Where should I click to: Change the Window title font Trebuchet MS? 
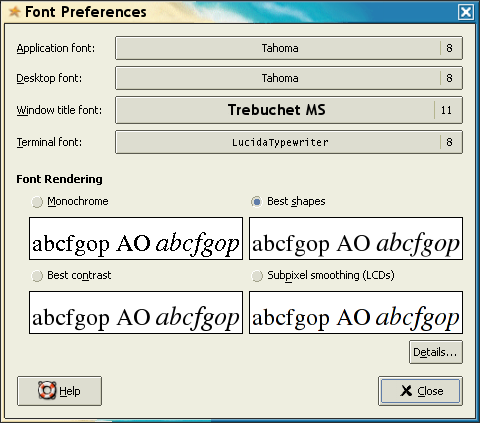click(289, 110)
